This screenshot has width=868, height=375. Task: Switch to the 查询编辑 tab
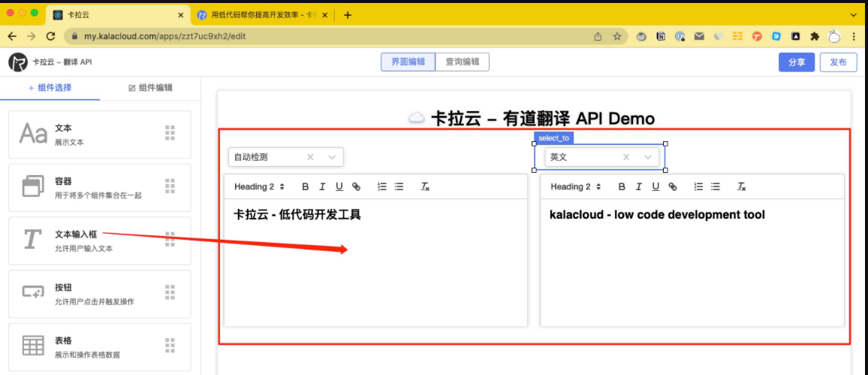463,62
